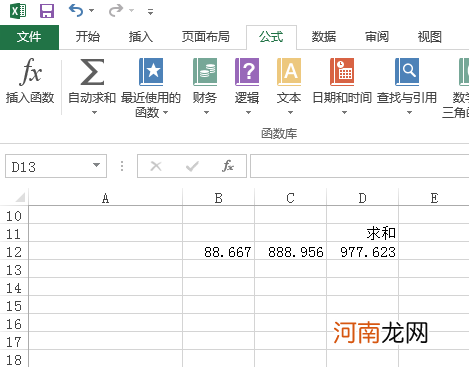Click the AutoSum (自动求和) sigma icon
The image size is (469, 367).
(92, 72)
